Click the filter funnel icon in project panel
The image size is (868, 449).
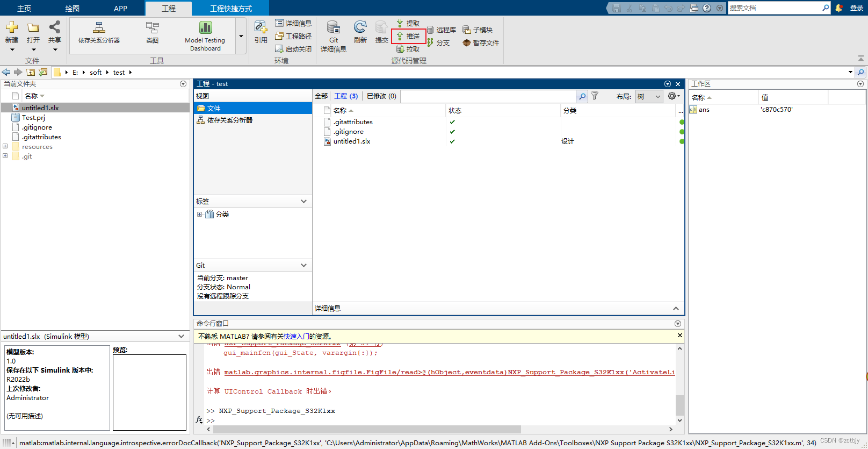[x=595, y=96]
